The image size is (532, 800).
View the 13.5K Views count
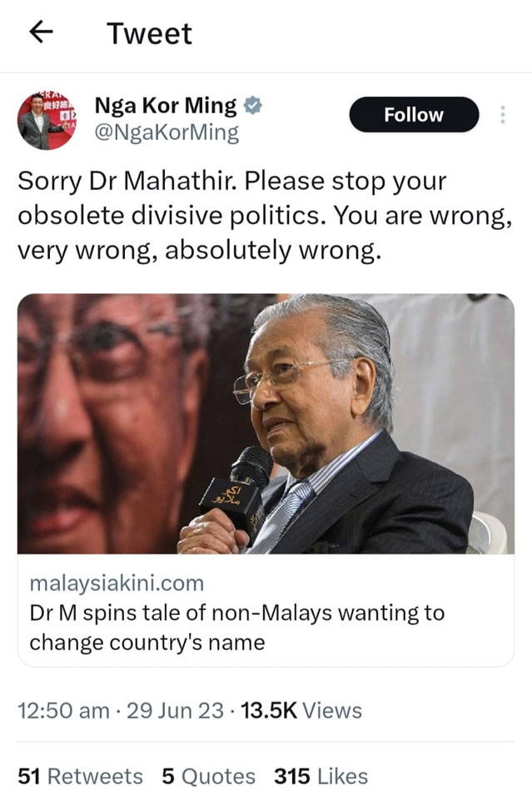301,711
